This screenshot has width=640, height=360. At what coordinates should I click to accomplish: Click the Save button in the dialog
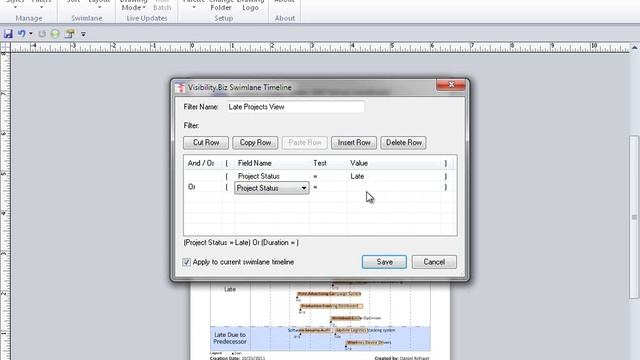coord(384,262)
